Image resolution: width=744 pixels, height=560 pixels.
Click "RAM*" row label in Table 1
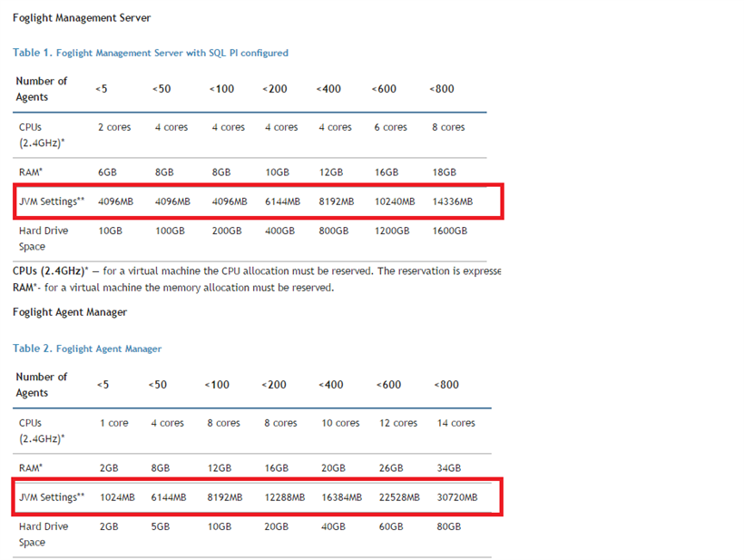click(x=31, y=172)
